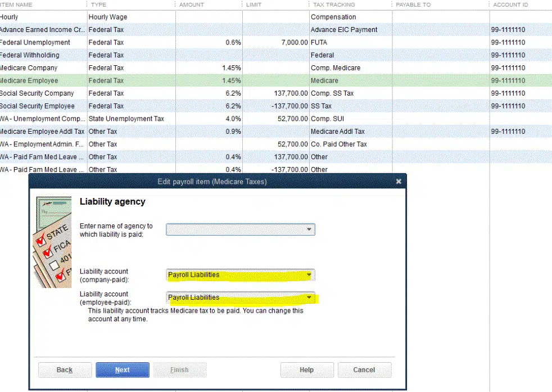Expand the employee-paid Payroll Liabilities dropdown
Screen dimensions: 552x392
[x=309, y=298]
